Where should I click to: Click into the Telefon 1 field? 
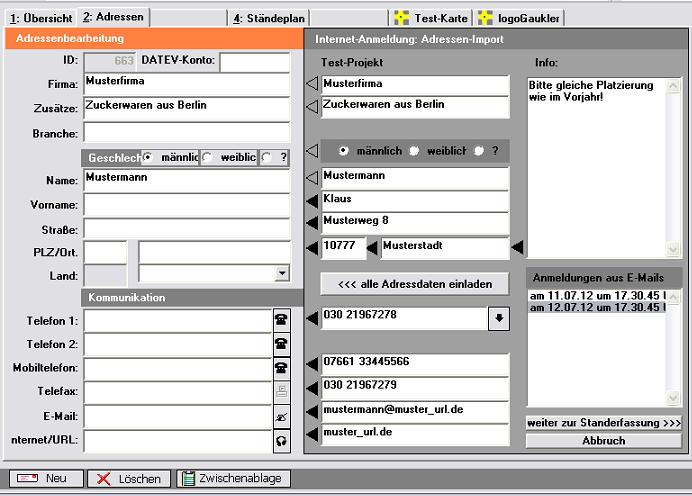(178, 320)
